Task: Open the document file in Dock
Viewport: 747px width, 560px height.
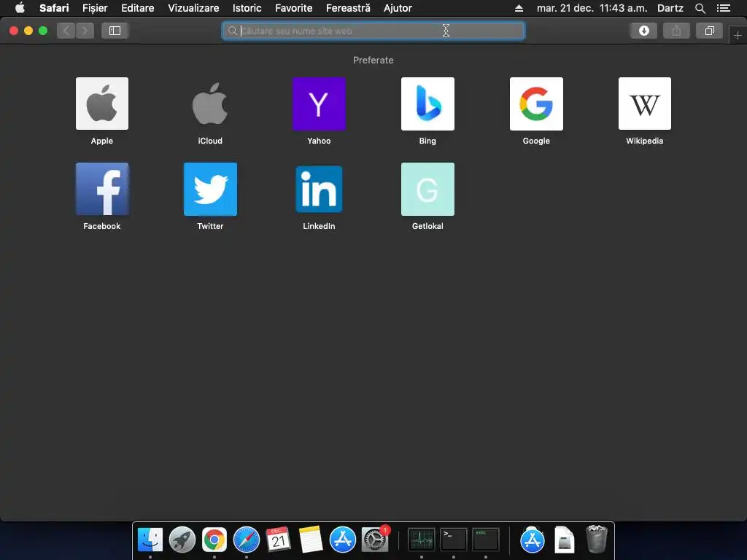Action: 564,540
